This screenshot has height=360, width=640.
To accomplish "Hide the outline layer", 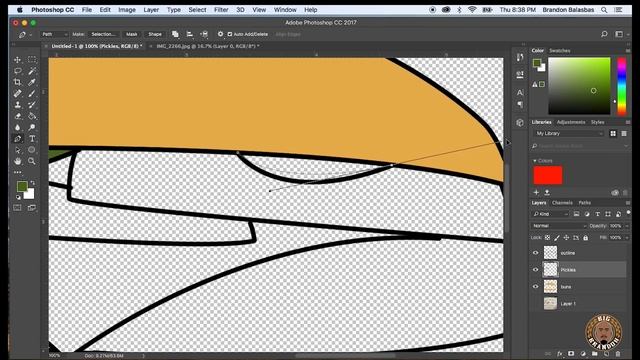I will coord(536,253).
